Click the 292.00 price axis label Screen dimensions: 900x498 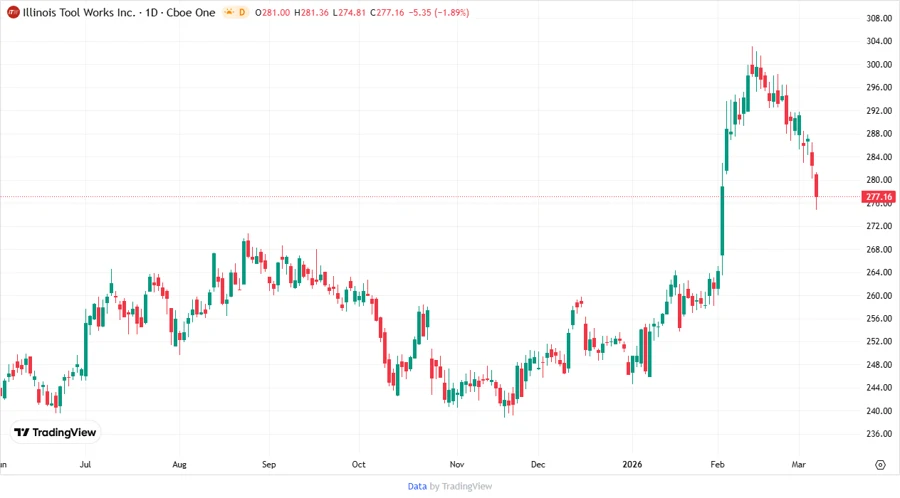tap(879, 111)
